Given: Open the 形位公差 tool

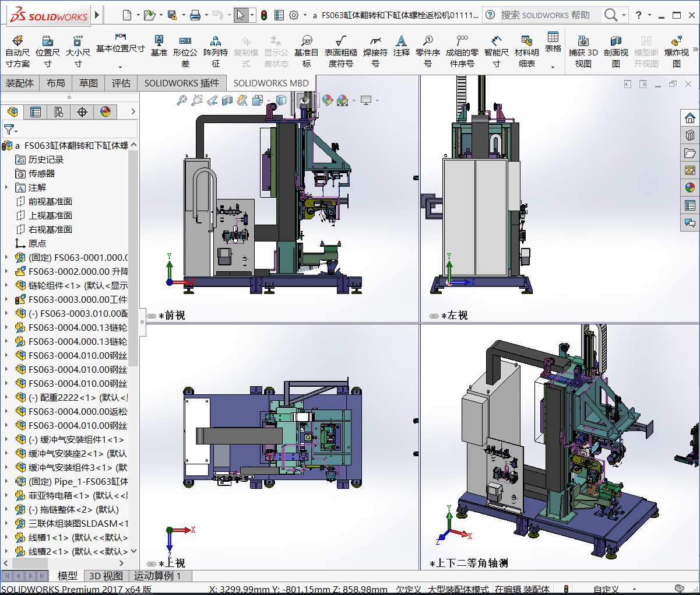Looking at the screenshot, I should click(185, 51).
